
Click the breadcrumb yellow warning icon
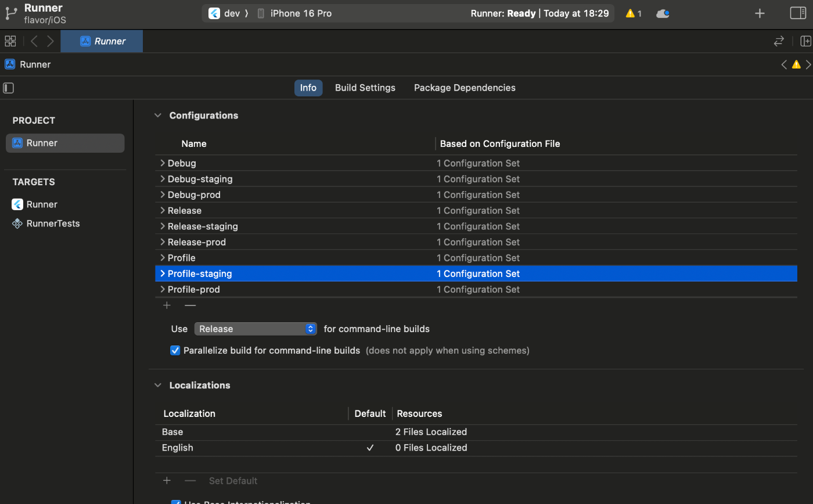(796, 64)
